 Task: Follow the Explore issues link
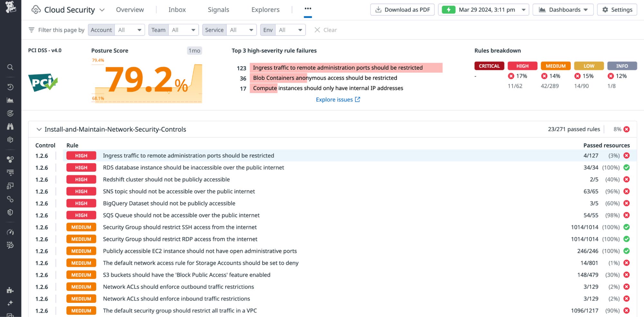pos(334,99)
